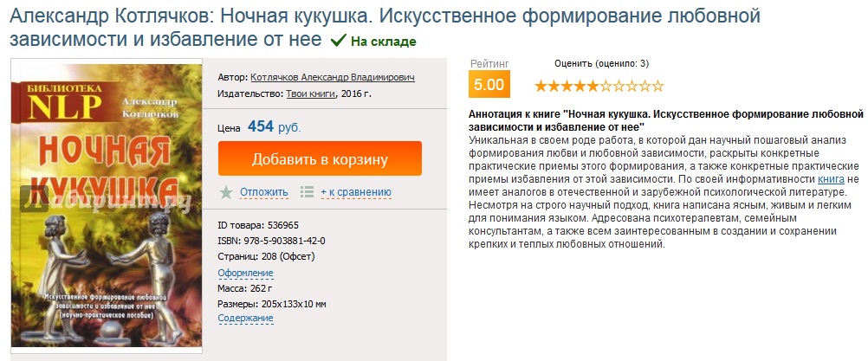Rate the book ten stars
The width and height of the screenshot is (868, 361).
[x=658, y=86]
